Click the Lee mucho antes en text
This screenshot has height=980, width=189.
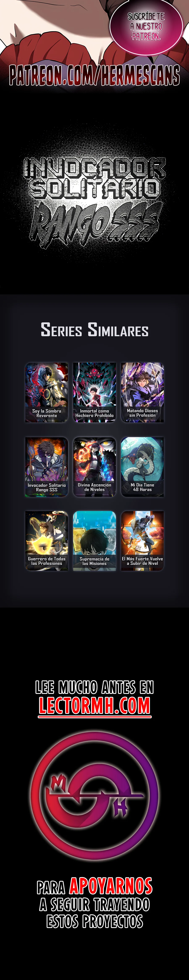pos(94,687)
